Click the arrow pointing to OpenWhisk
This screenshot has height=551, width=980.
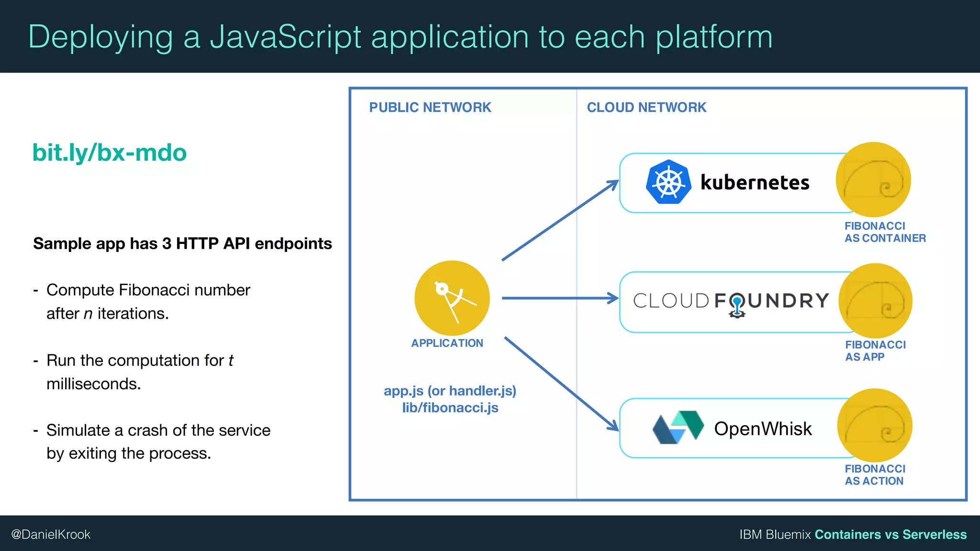coord(561,383)
